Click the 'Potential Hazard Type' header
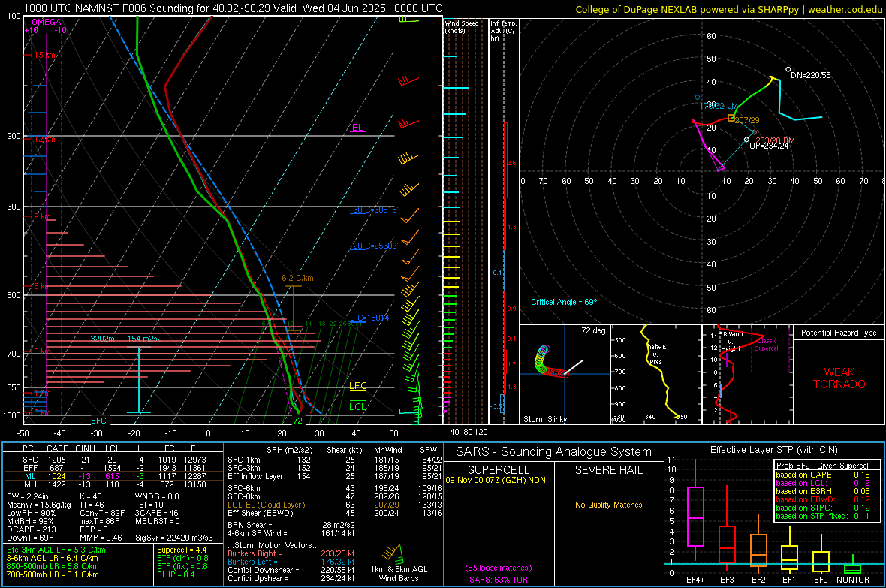Image resolution: width=886 pixels, height=588 pixels. [x=839, y=333]
